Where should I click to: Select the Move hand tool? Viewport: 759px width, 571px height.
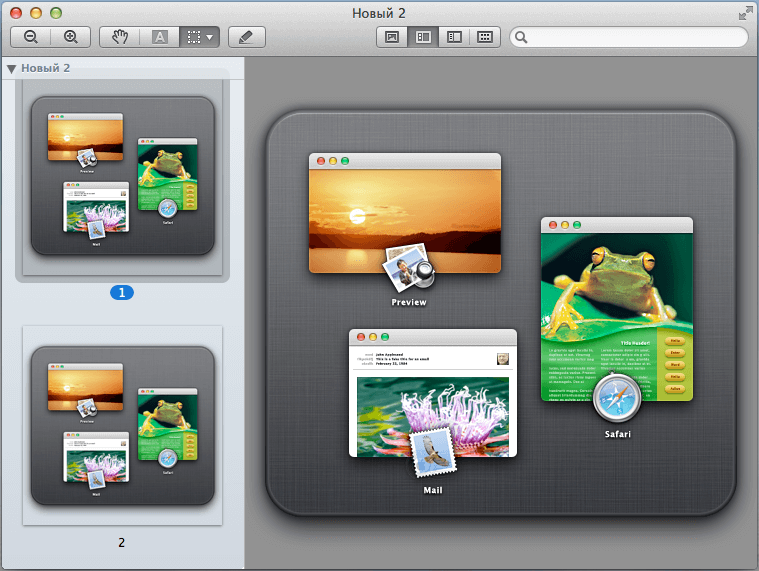pyautogui.click(x=120, y=37)
